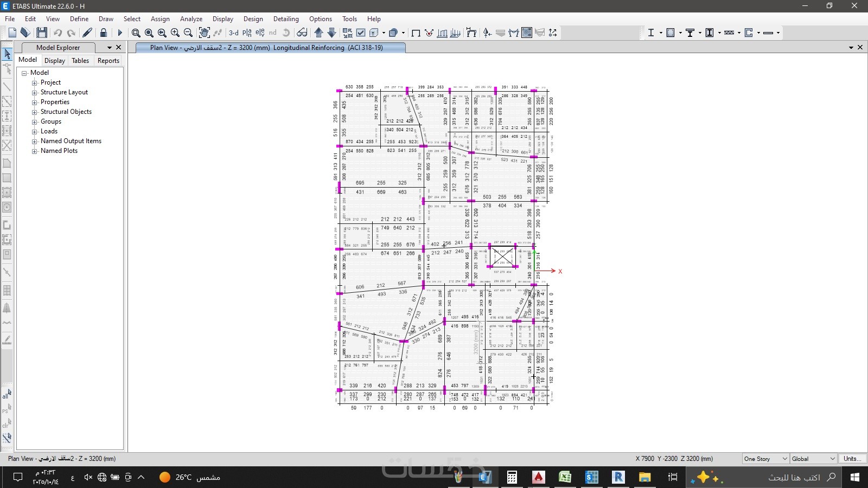
Task: Click the Pan hand tool
Action: tap(204, 33)
